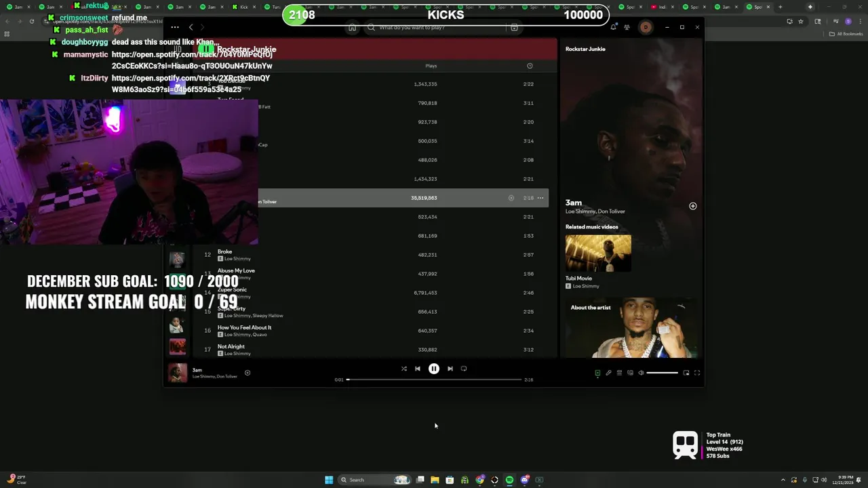Viewport: 868px width, 488px height.
Task: Show hidden system tray icons
Action: coord(783,480)
